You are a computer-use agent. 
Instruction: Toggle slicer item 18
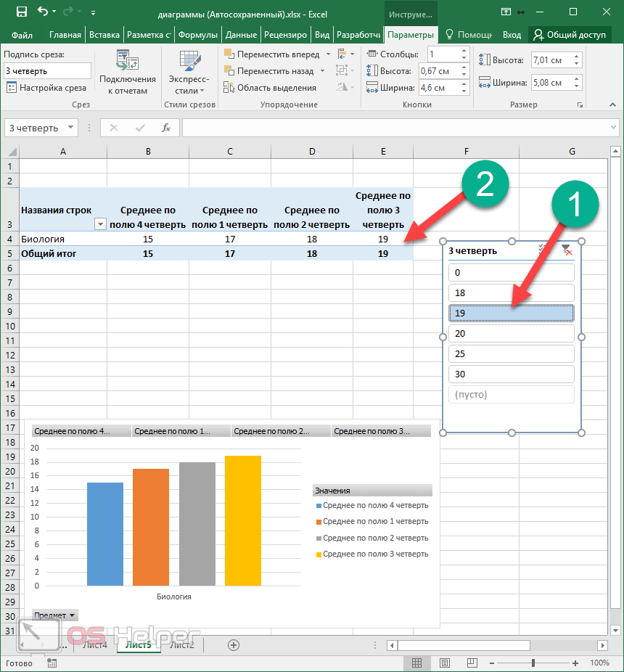tap(511, 293)
